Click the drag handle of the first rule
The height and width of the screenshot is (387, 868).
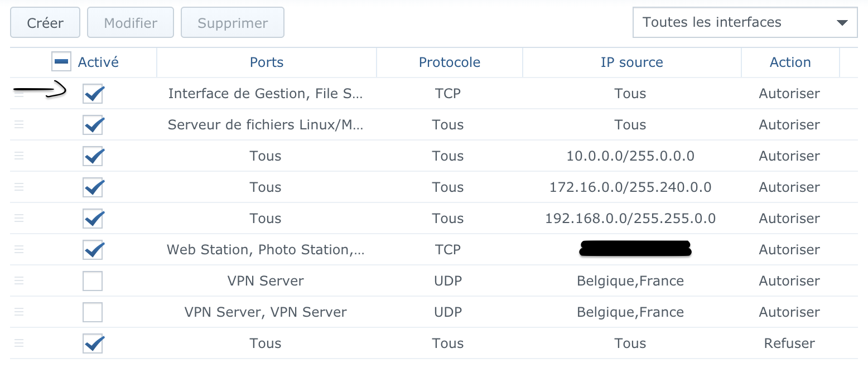coord(19,94)
